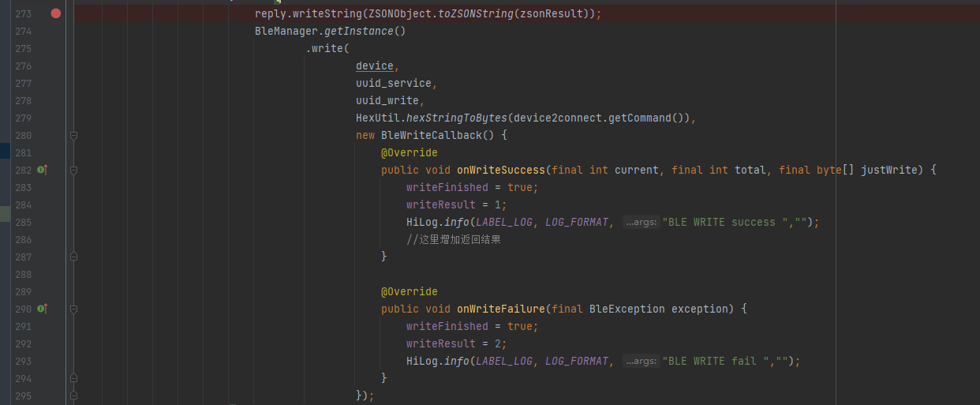Click line number 274 in the gutter

[24, 31]
